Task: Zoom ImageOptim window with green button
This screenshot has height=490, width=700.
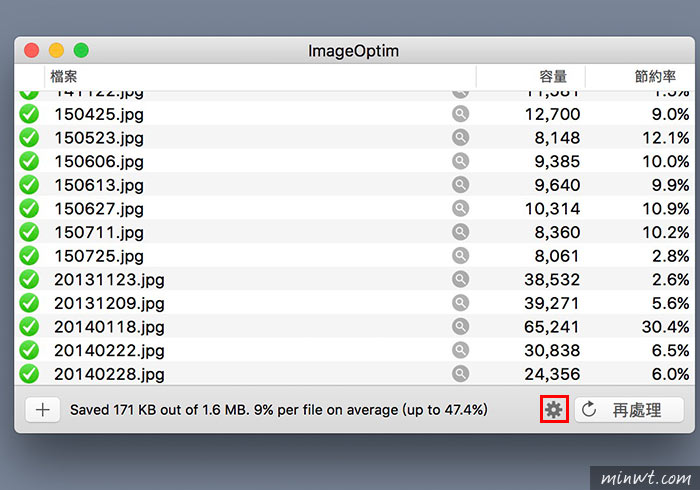Action: [x=81, y=50]
